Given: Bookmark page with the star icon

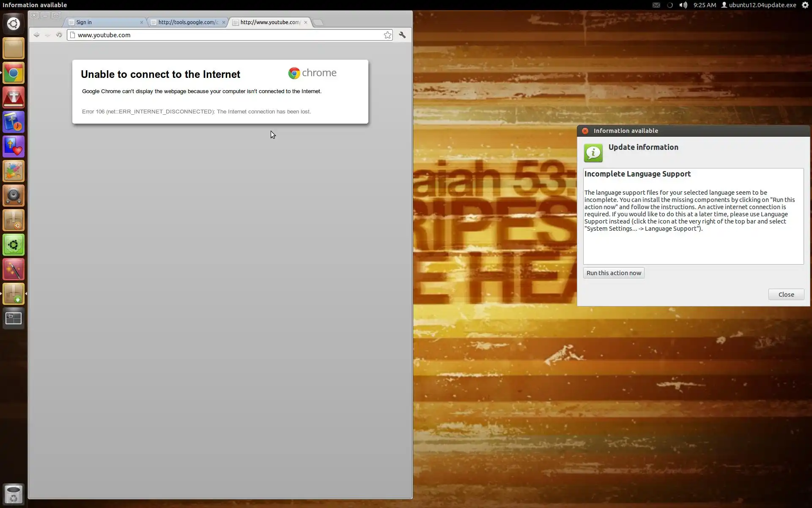Looking at the screenshot, I should coord(387,35).
